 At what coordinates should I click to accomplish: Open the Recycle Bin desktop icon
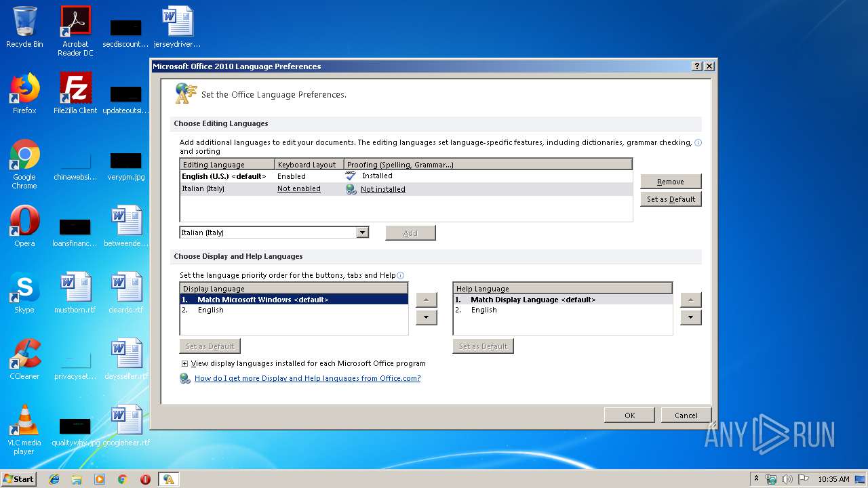24,27
